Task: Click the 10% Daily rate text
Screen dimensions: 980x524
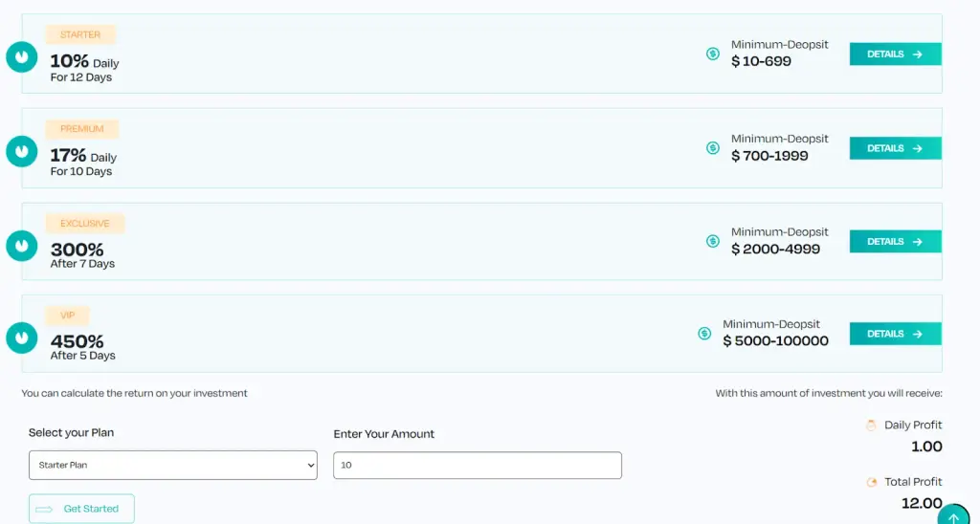Action: [x=84, y=61]
